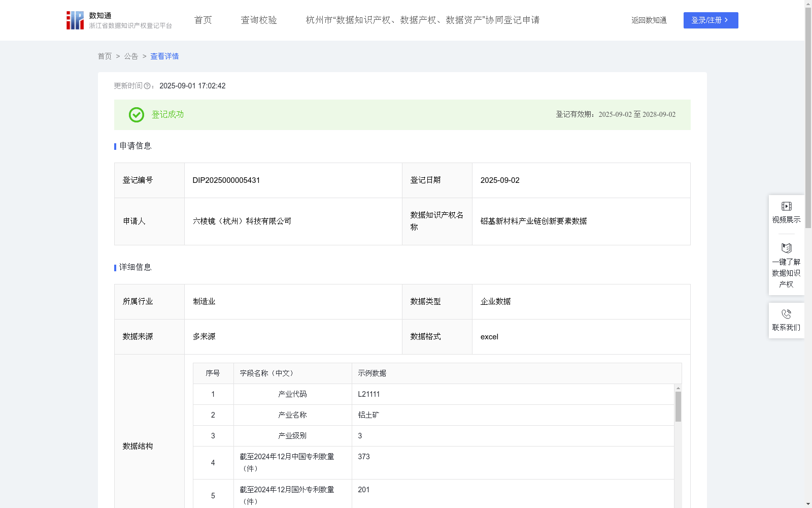The image size is (812, 508).
Task: Click the 申请信息 section heading
Action: pyautogui.click(x=135, y=146)
